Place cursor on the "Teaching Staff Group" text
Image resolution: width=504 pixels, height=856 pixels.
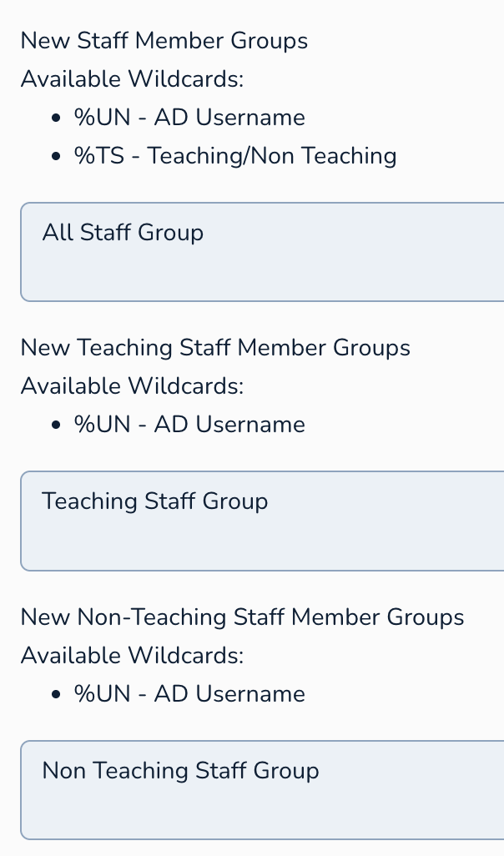point(155,501)
